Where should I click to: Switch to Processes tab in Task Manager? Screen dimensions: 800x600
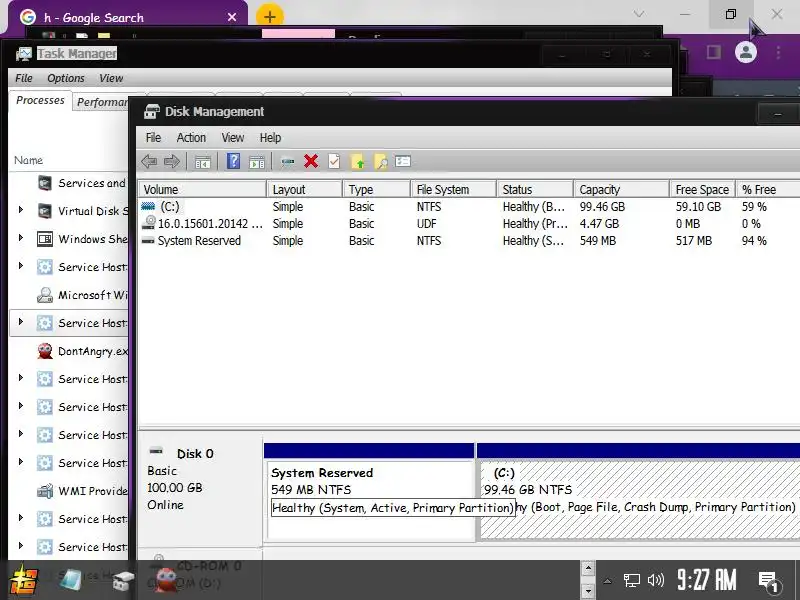click(x=40, y=100)
